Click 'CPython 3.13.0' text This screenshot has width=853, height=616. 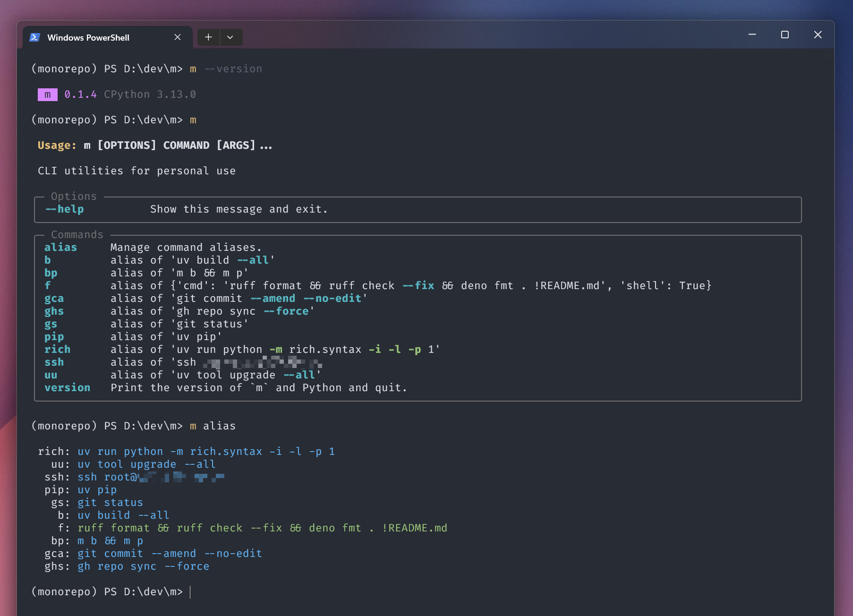[x=150, y=94]
